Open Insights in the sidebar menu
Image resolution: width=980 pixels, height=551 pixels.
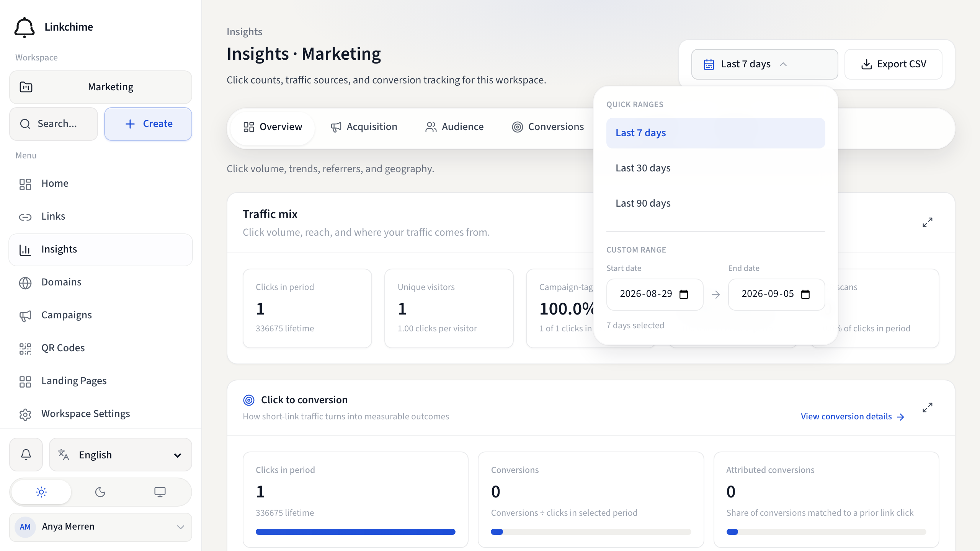101,249
